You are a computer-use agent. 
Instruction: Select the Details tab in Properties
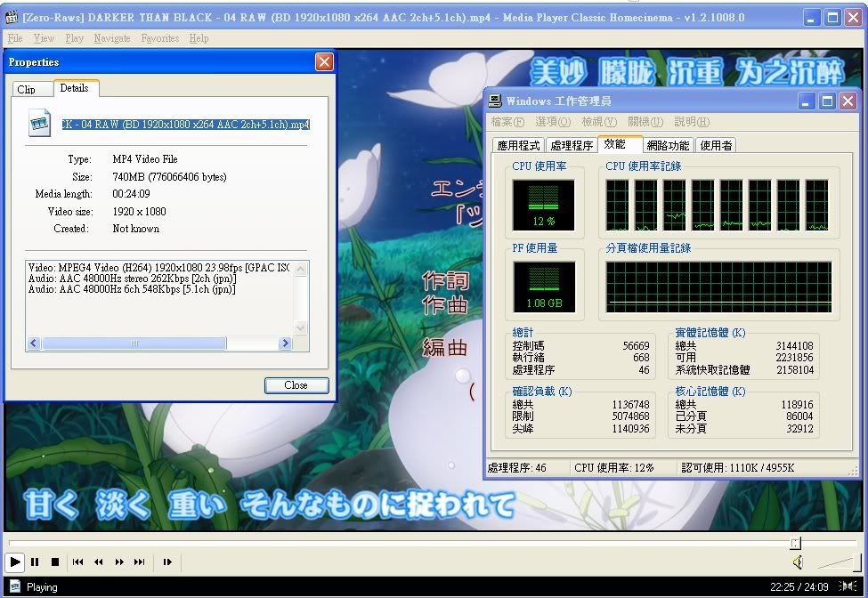pos(75,88)
